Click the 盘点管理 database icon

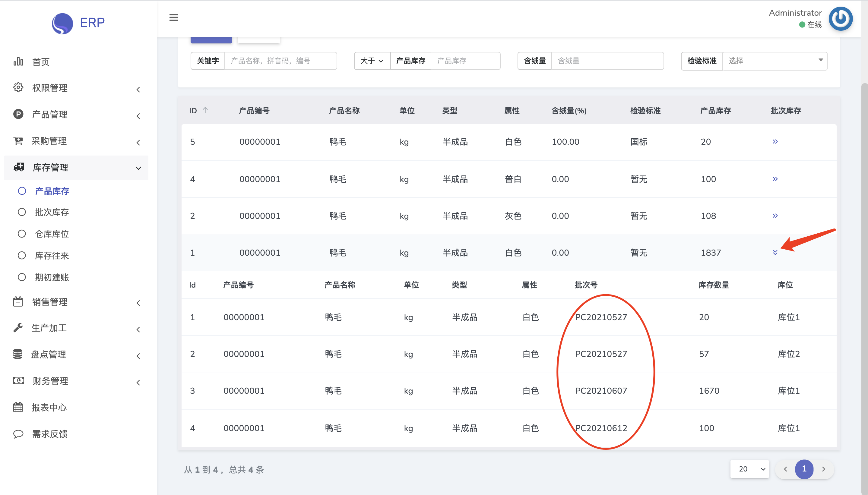coord(18,354)
